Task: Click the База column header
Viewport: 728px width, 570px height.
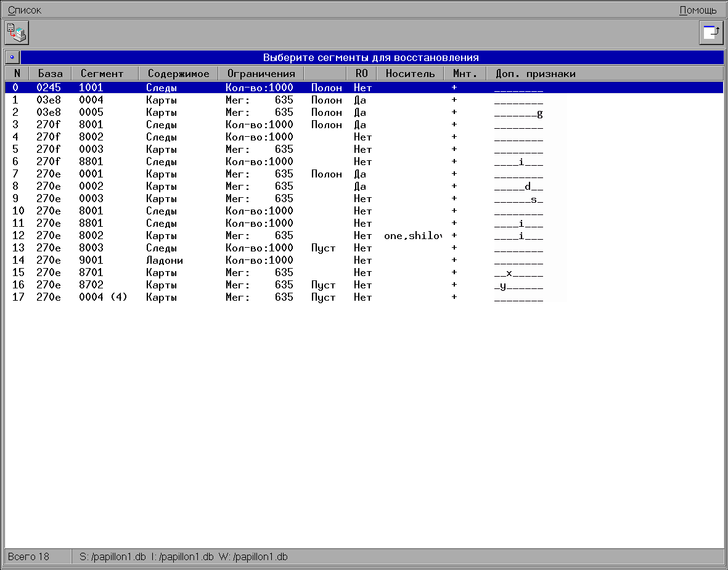Action: click(50, 73)
